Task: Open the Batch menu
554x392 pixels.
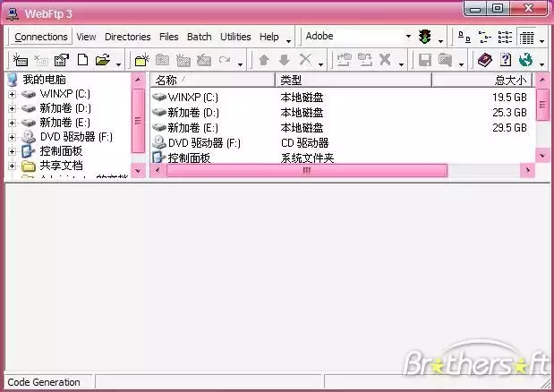Action: 200,37
